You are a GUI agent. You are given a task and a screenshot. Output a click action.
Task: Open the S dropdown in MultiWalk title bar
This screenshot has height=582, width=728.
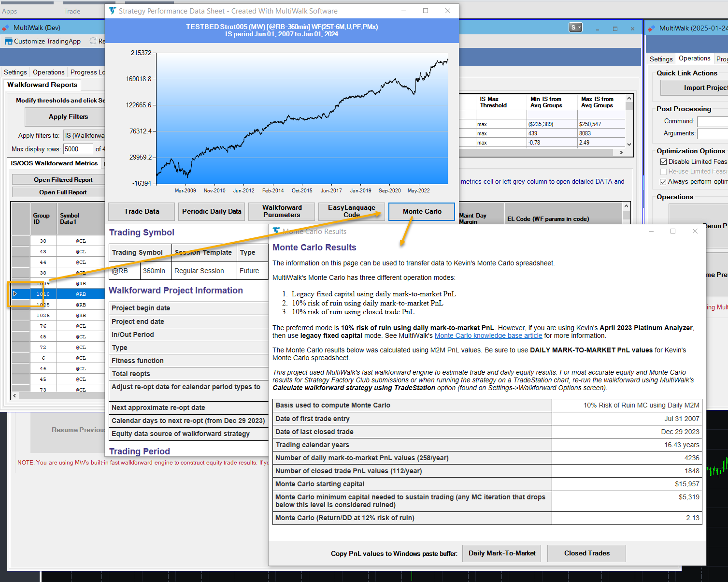point(575,28)
